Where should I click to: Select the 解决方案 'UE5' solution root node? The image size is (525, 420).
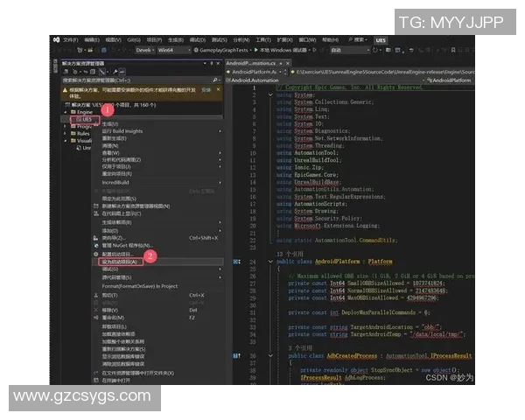coord(110,105)
